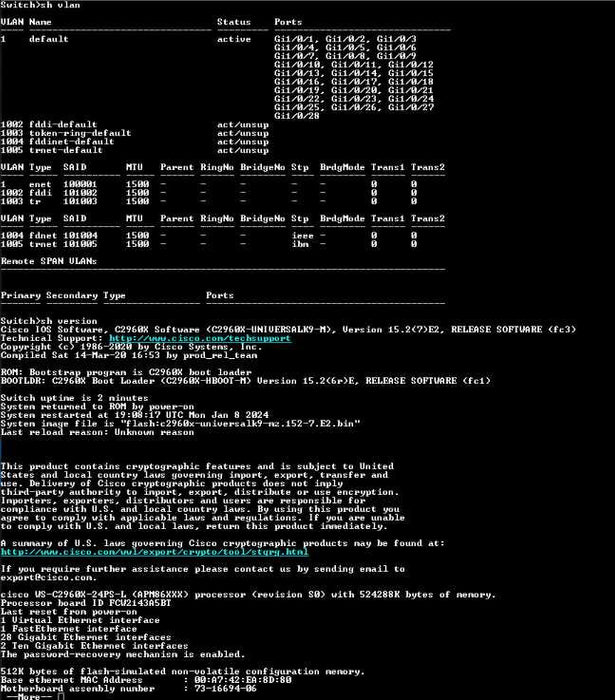Click '28 Gigabit Ethernet interfaces'
Screen dimensions: 615x700
click(86, 638)
